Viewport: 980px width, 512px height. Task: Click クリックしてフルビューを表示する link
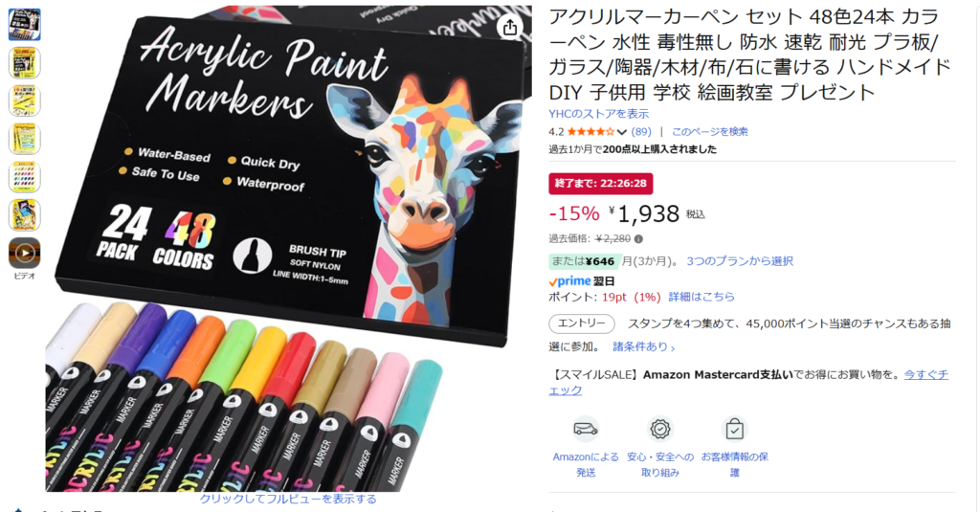(x=288, y=499)
